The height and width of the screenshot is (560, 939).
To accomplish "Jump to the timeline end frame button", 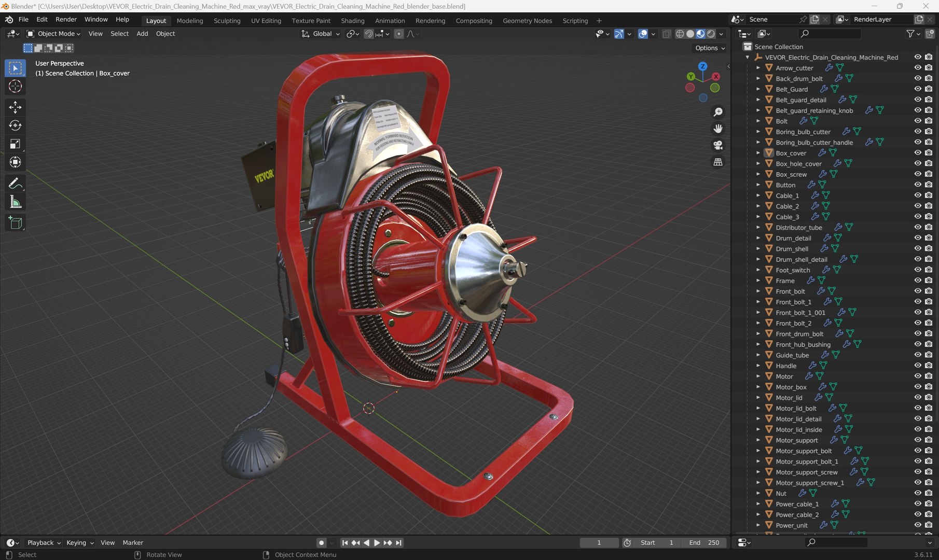I will pyautogui.click(x=398, y=543).
